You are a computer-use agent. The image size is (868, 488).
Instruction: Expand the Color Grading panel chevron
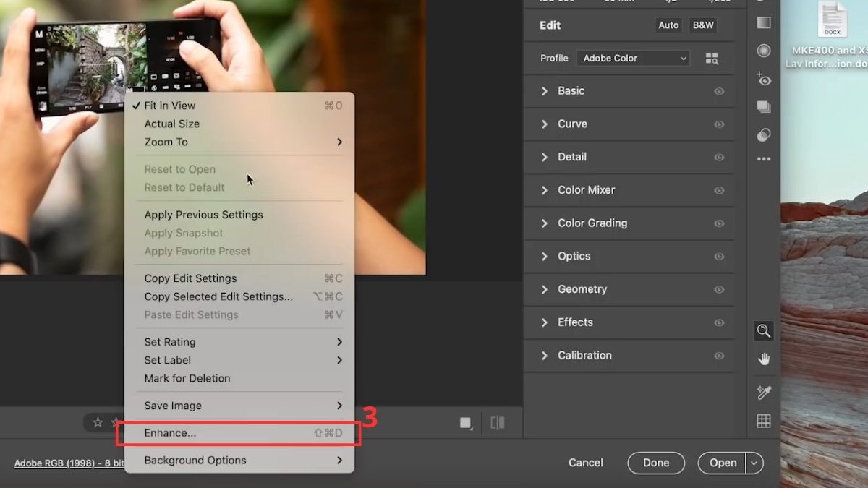click(x=545, y=223)
